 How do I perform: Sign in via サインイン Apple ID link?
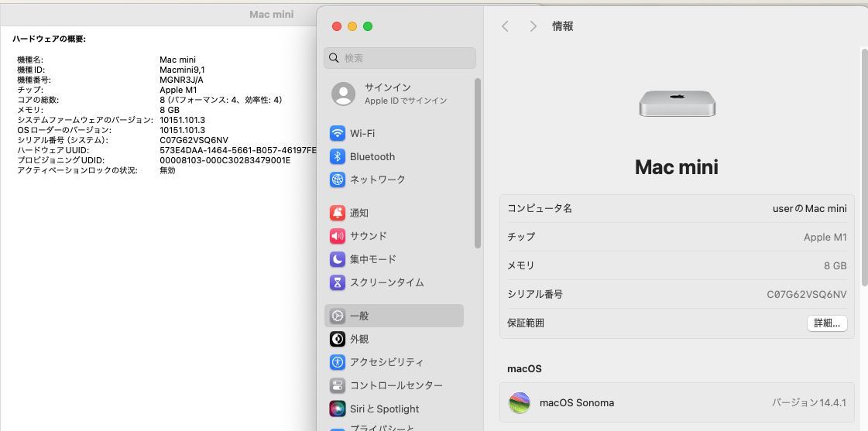pos(406,94)
